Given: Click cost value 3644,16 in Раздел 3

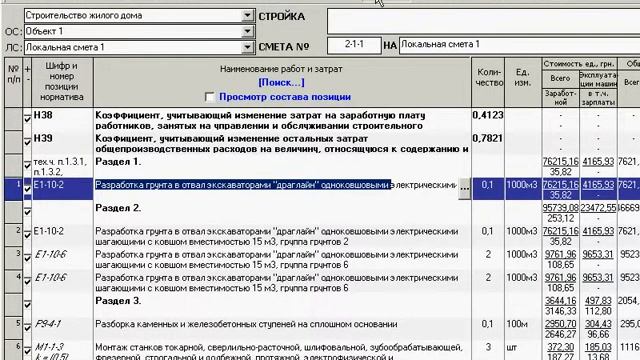Looking at the screenshot, I should click(560, 301).
